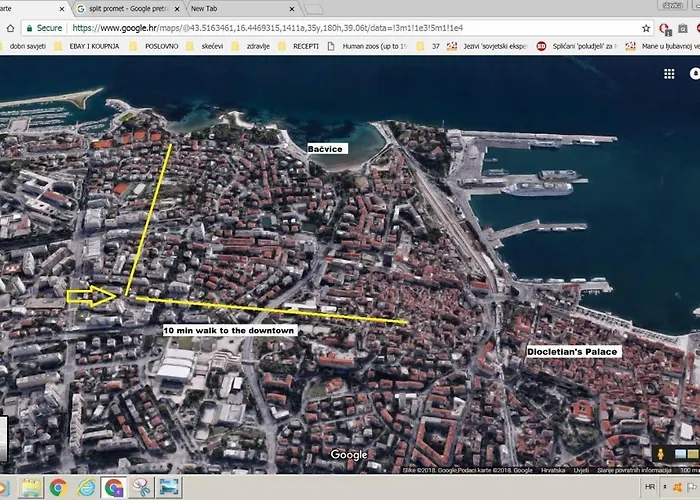
Task: Click the Google logo on map
Action: (349, 455)
